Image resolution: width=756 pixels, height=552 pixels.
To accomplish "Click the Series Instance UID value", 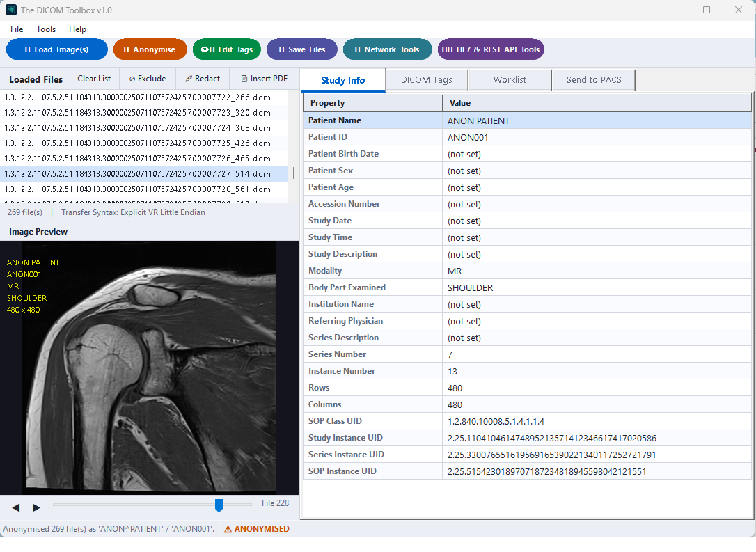I will (x=551, y=455).
